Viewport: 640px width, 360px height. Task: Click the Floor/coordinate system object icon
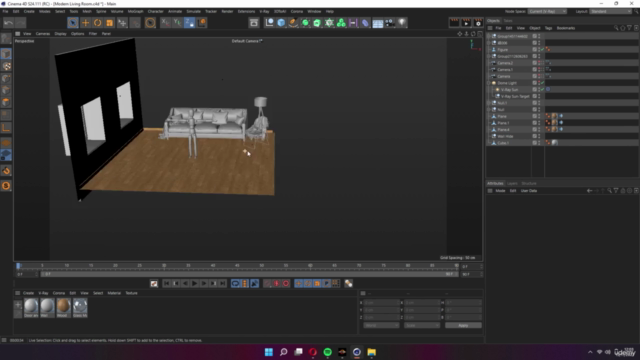tap(269, 23)
